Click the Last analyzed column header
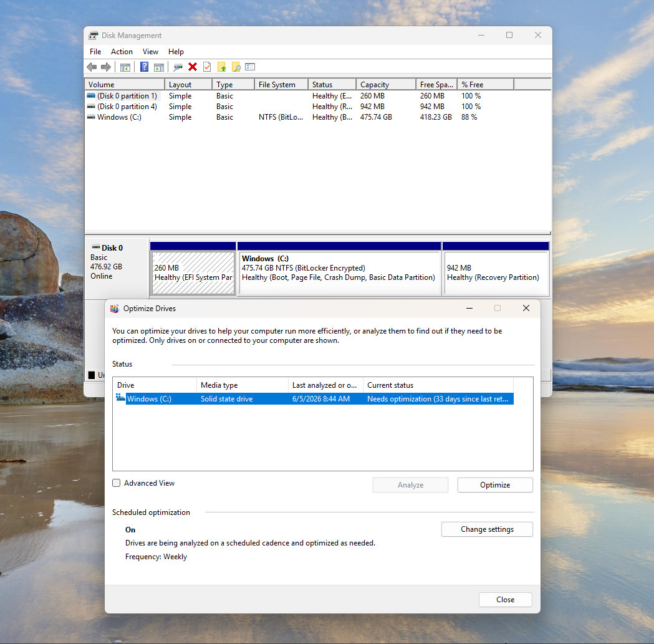The width and height of the screenshot is (654, 644). click(x=325, y=385)
